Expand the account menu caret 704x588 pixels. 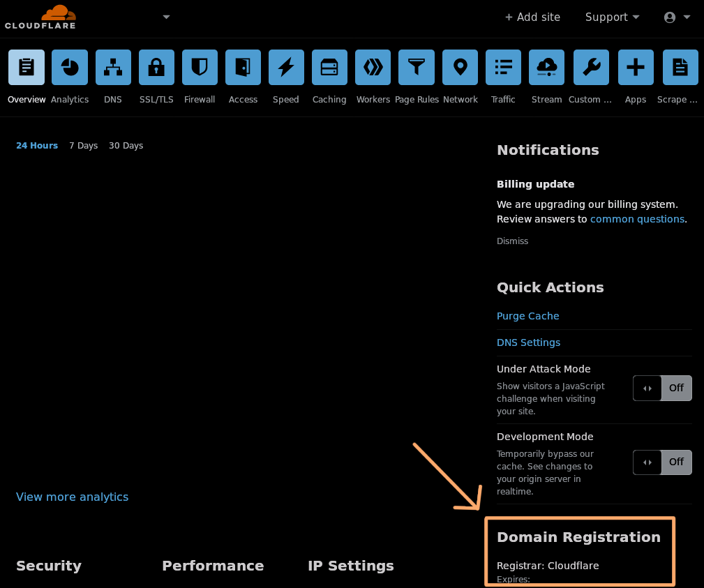(x=687, y=17)
